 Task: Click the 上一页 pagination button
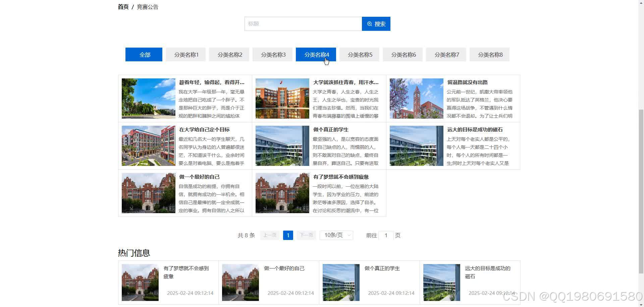pos(269,235)
